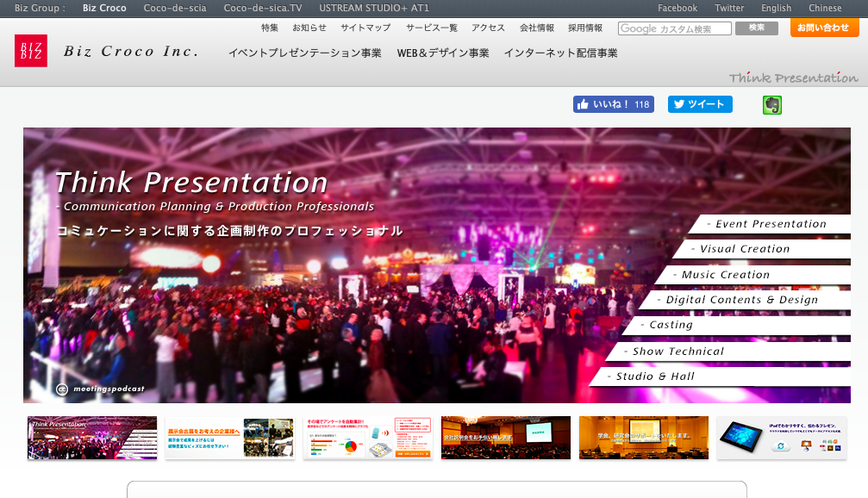Click the orange お問い合わせ contact button

824,28
